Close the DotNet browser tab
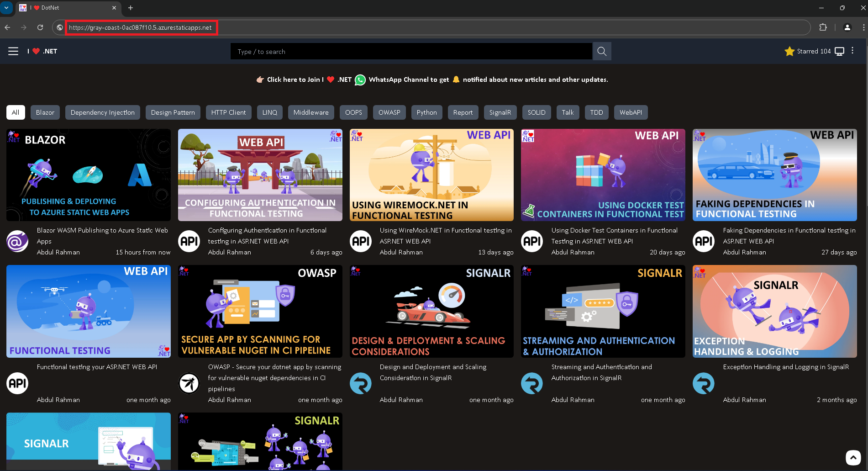This screenshot has width=868, height=471. click(x=114, y=8)
